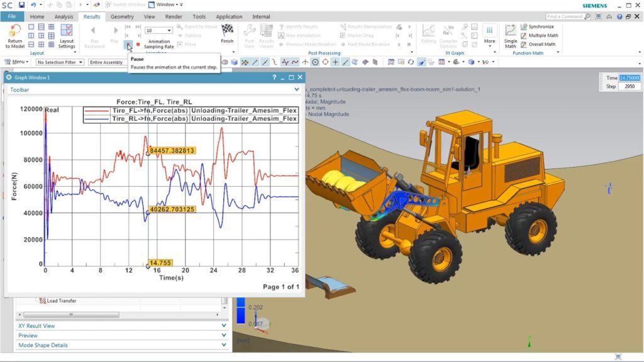
Task: Click the Finish checkered flag icon
Action: click(227, 30)
